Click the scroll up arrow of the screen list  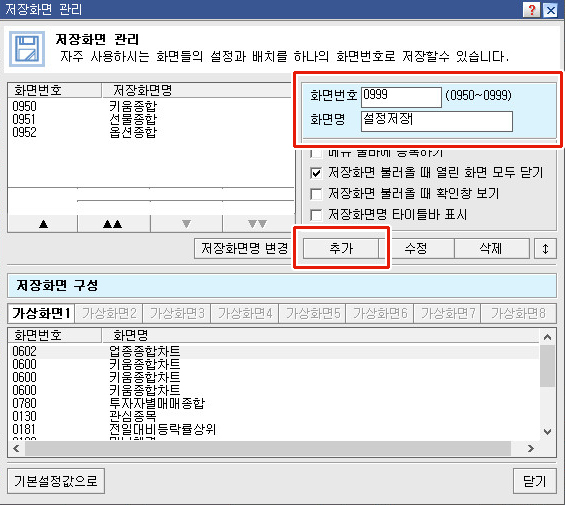[x=547, y=337]
